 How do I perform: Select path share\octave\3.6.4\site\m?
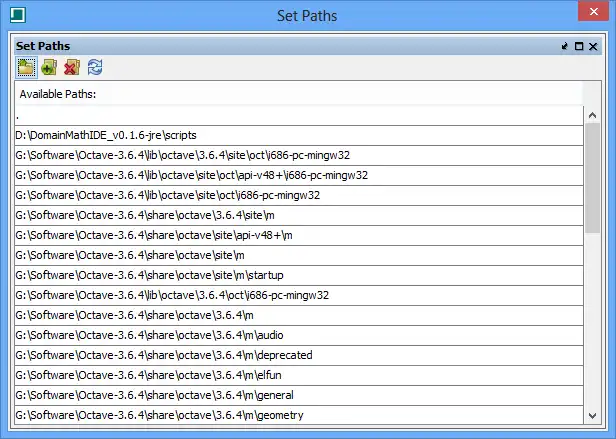[299, 216]
